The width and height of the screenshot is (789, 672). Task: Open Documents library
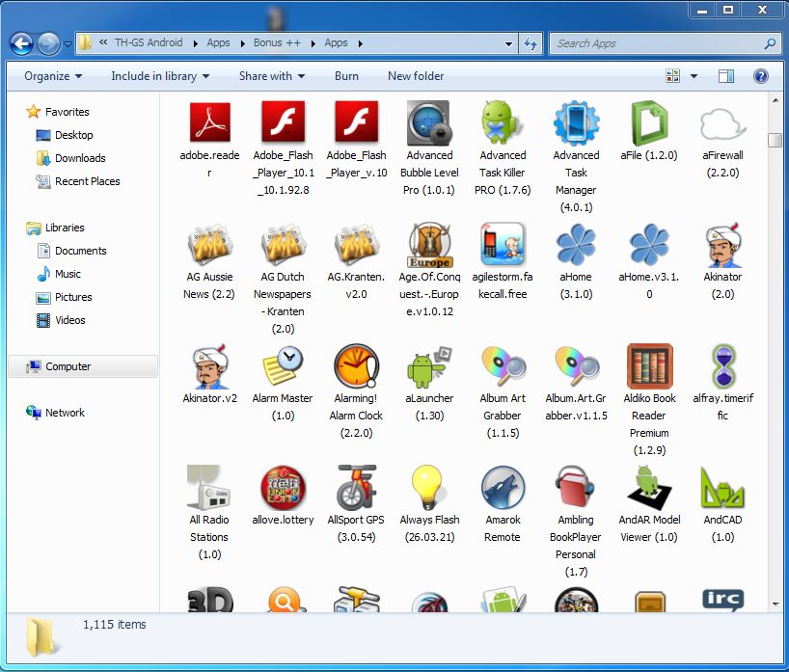click(71, 251)
